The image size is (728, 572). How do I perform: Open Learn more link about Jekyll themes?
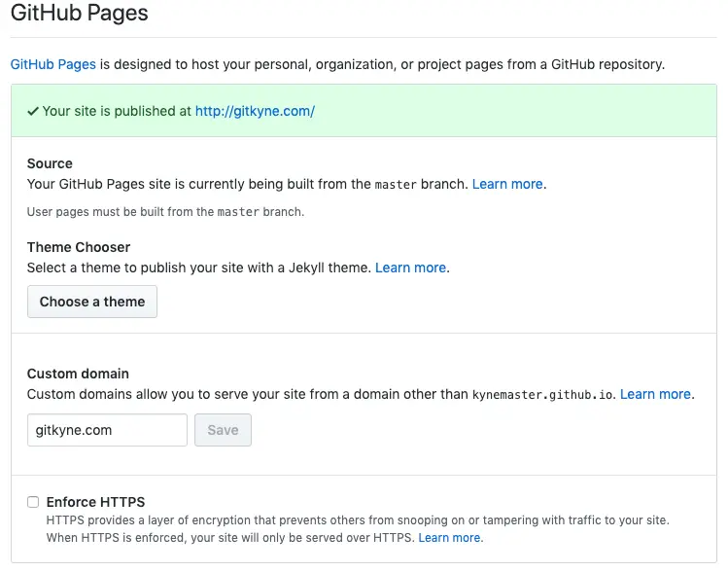[x=411, y=268]
